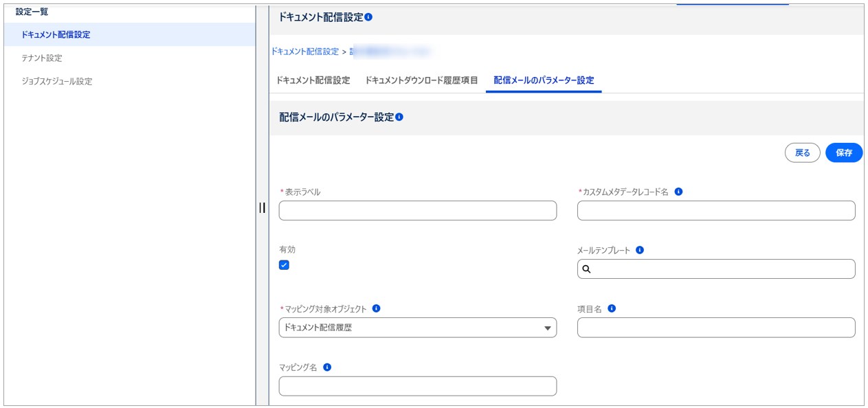Click info icon next to マッピング名 label
This screenshot has height=408, width=868.
[327, 367]
